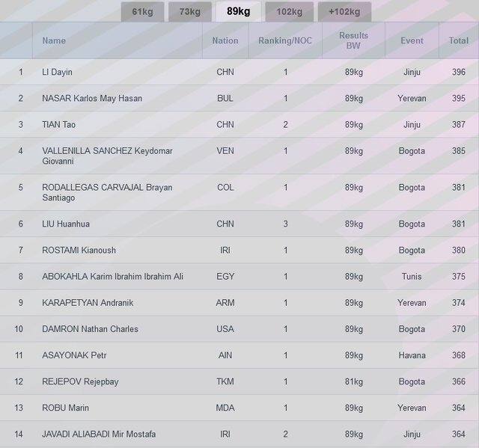Switch to the 102kg tab

point(289,11)
